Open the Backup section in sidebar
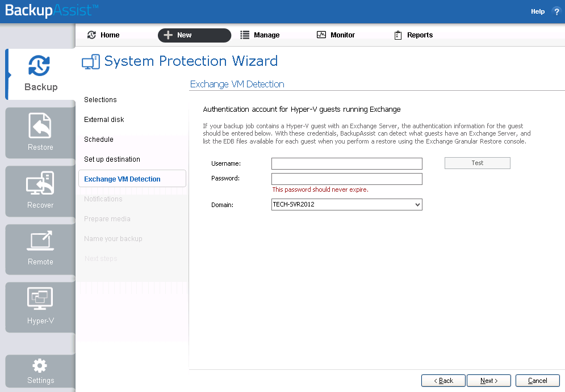The height and width of the screenshot is (392, 565). coord(40,74)
